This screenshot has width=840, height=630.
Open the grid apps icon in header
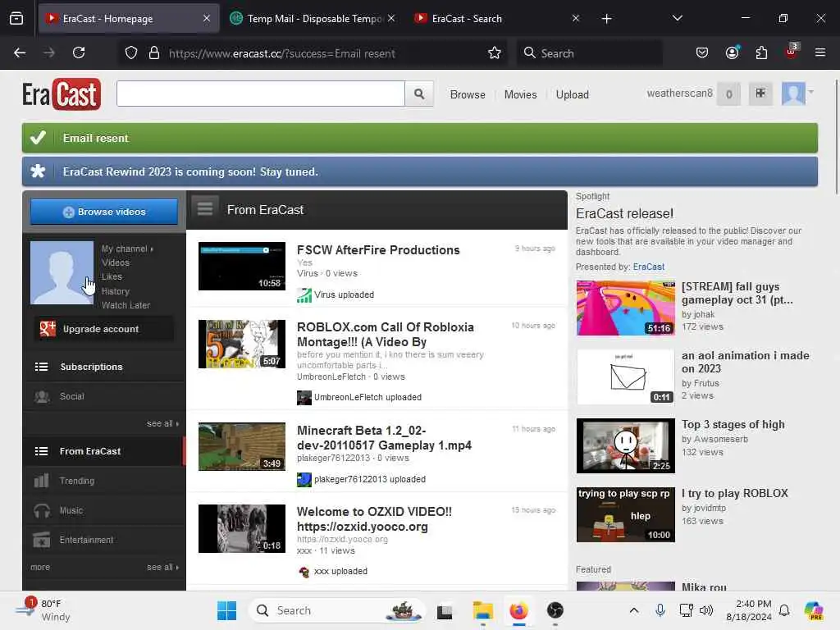click(x=760, y=94)
